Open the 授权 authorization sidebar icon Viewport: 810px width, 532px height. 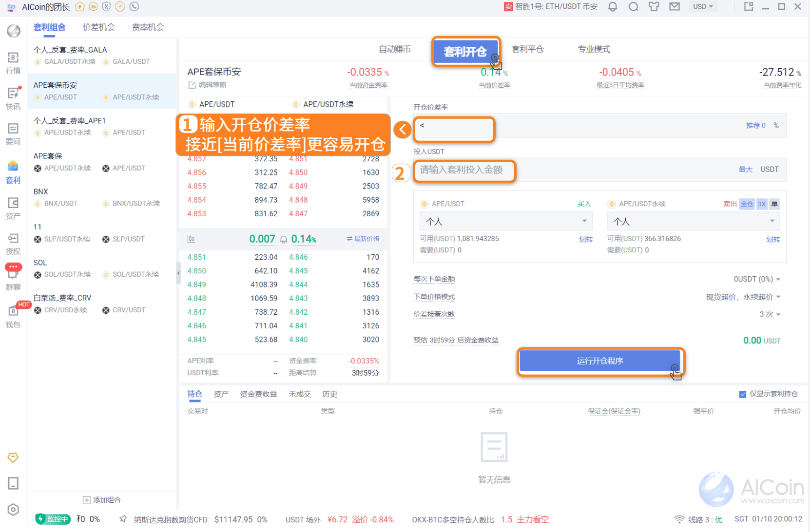13,244
